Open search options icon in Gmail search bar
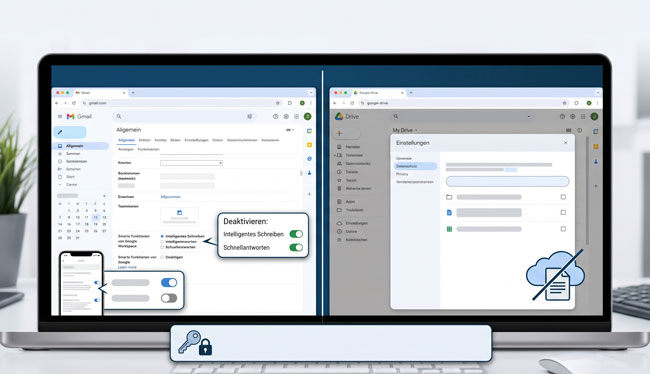Screen dimensions: 650x374 [x=250, y=117]
